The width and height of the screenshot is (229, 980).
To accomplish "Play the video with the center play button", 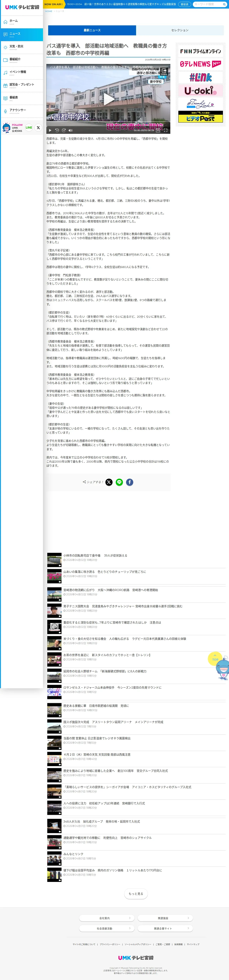I will click(x=109, y=99).
